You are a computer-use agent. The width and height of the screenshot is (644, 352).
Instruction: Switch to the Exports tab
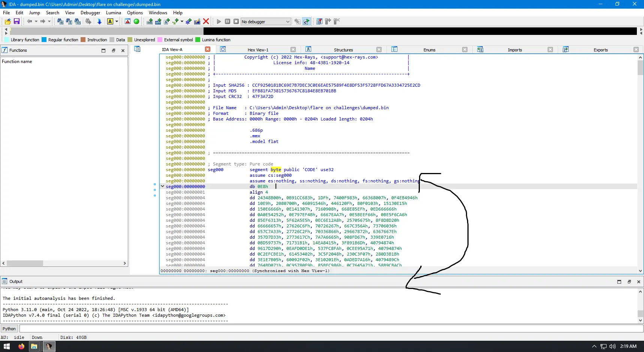[601, 50]
